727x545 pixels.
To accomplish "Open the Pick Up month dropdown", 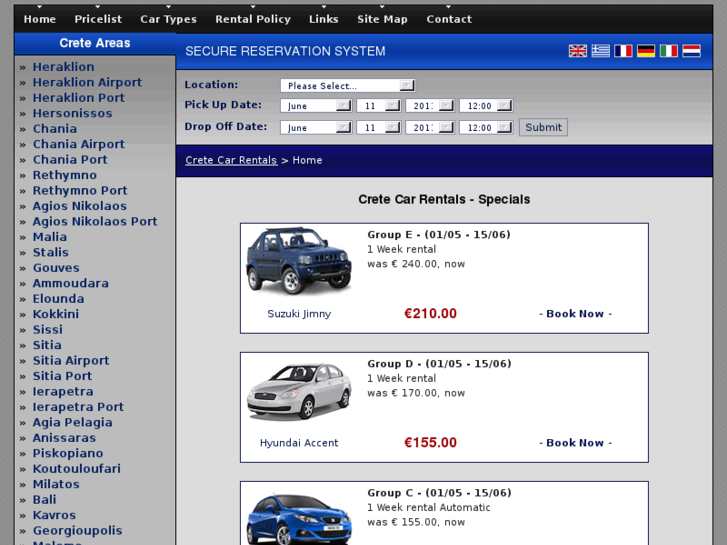I will pos(316,106).
